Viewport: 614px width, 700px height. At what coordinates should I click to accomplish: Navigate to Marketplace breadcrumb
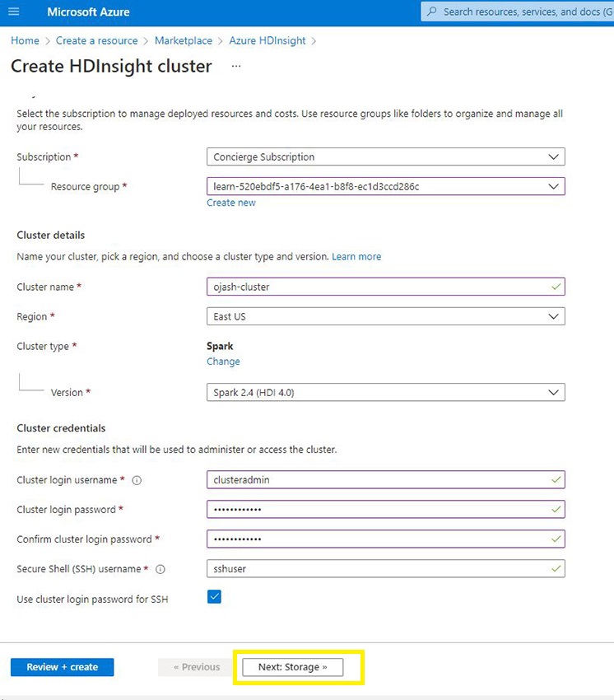click(x=184, y=40)
